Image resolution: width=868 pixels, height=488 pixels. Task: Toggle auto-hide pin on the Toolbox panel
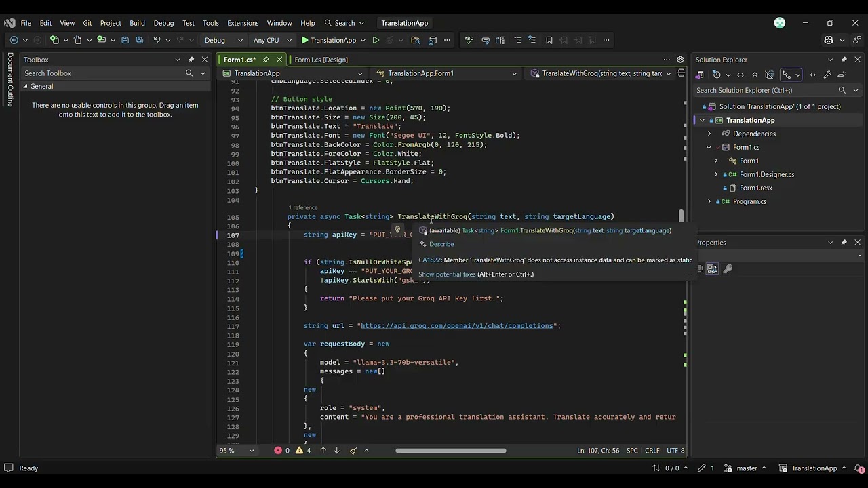coord(191,60)
